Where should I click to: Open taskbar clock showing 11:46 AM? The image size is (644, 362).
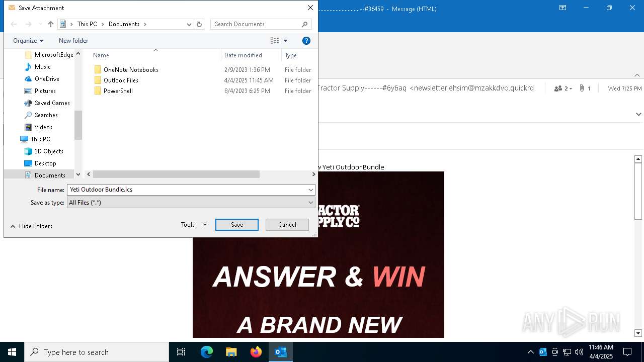click(x=601, y=352)
